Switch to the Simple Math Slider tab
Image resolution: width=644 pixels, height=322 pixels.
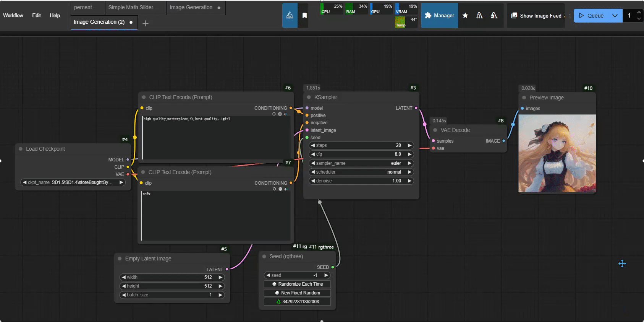pos(131,7)
